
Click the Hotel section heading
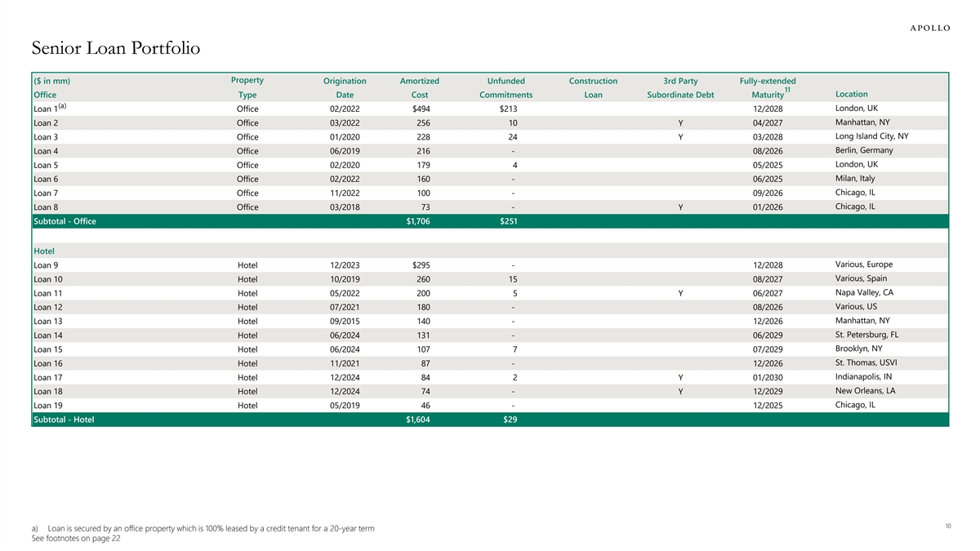(x=44, y=251)
